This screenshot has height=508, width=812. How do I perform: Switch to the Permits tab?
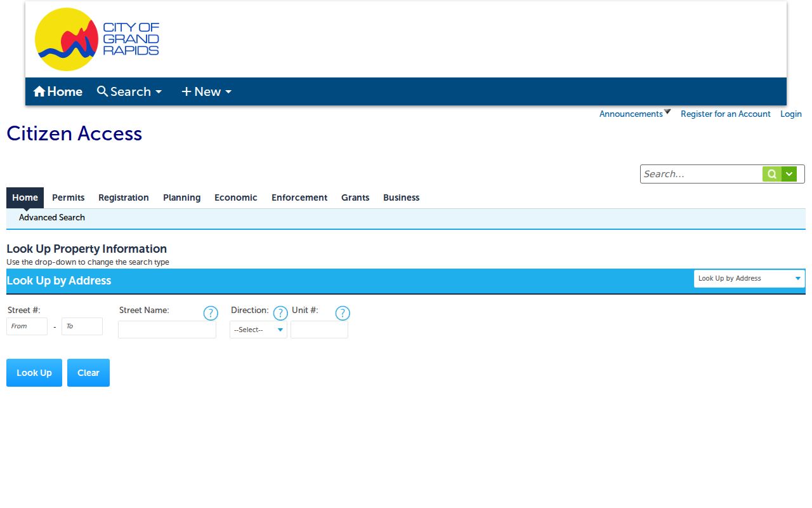(x=69, y=197)
